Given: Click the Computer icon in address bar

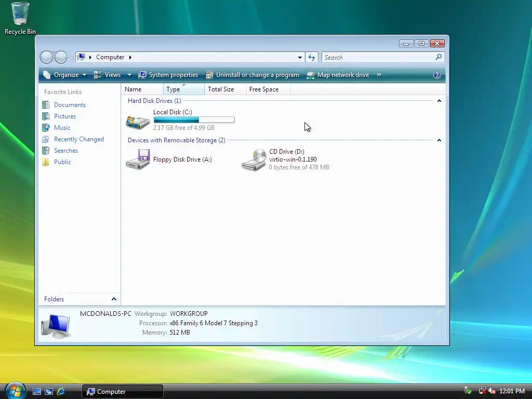Looking at the screenshot, I should pyautogui.click(x=81, y=57).
